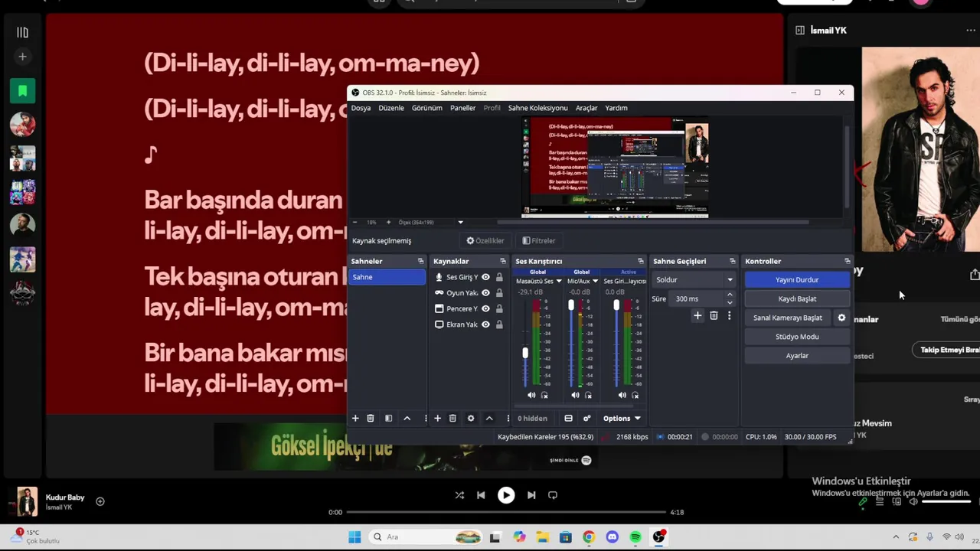Open the mixer Options dropdown
The image size is (980, 551).
(x=622, y=418)
